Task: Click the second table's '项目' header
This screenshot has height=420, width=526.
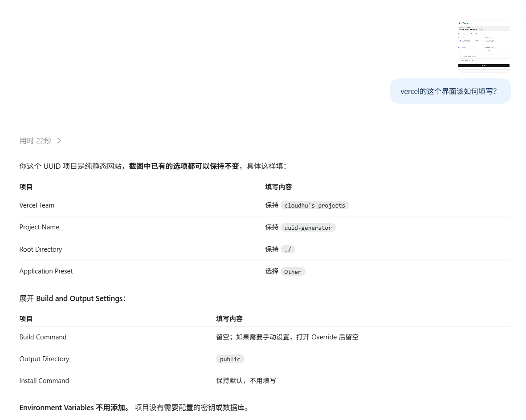Action: pyautogui.click(x=26, y=319)
